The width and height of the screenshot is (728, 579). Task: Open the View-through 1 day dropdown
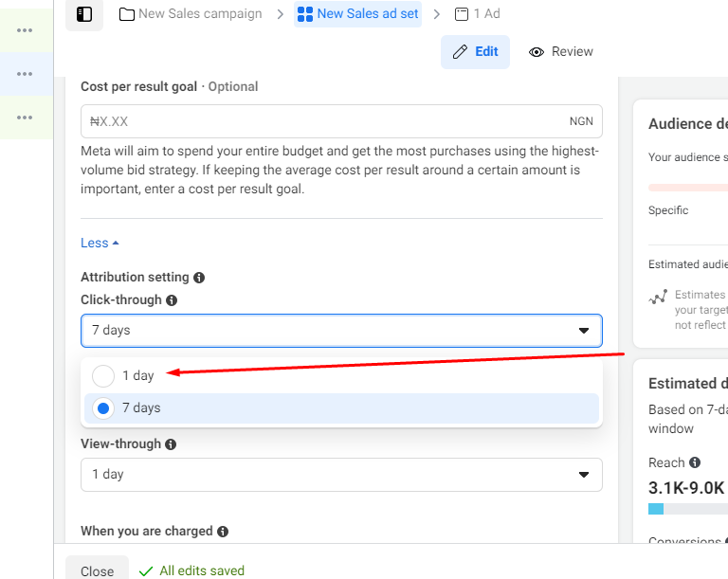(341, 475)
